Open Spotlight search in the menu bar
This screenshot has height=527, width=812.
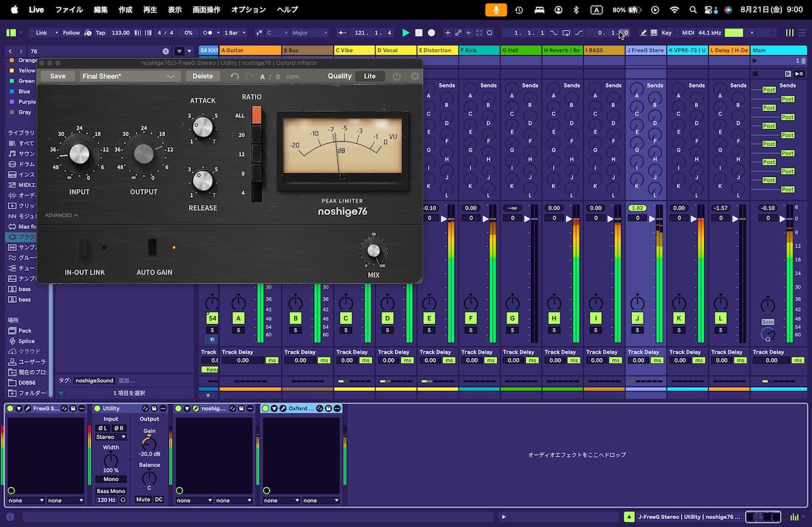pos(693,10)
